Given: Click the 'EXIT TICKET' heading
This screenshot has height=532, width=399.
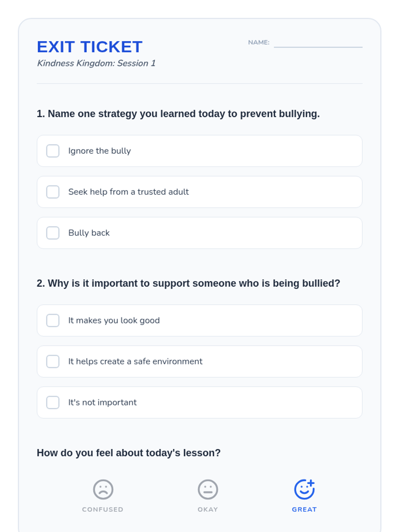Looking at the screenshot, I should pos(90,47).
